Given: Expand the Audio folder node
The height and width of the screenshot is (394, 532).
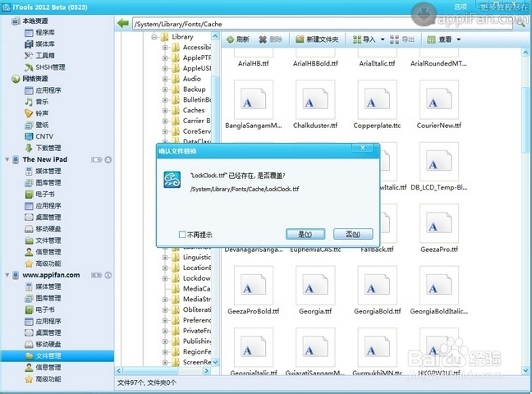Looking at the screenshot, I should pos(165,79).
